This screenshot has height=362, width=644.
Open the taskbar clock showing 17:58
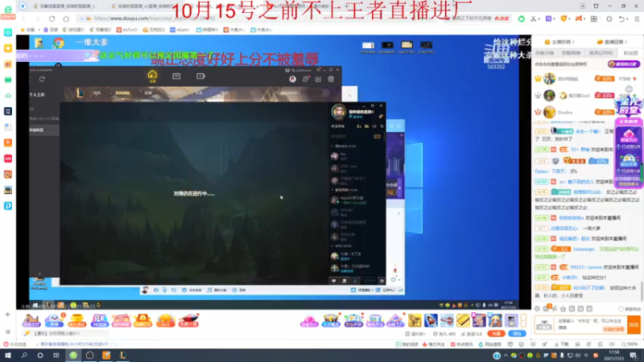[614, 356]
